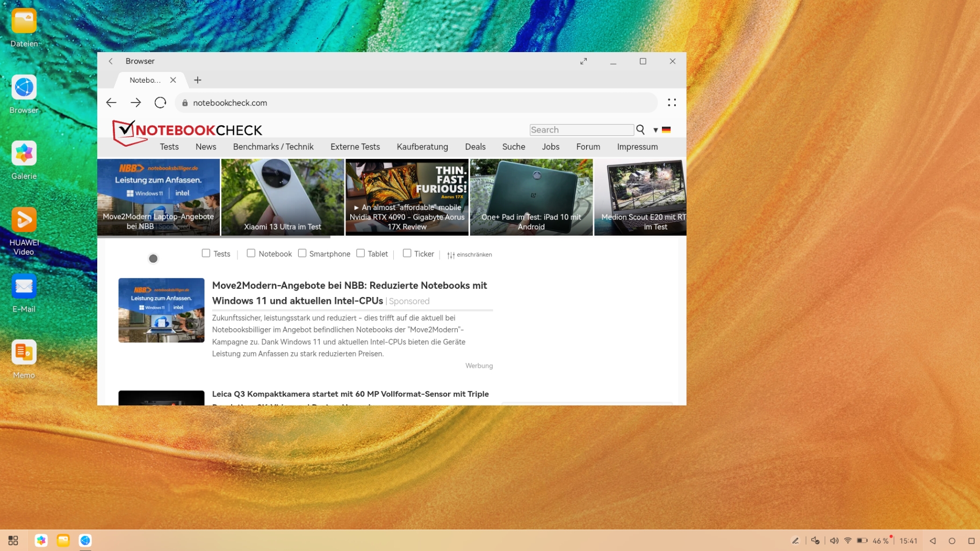Go back to the previous page in the browser
The width and height of the screenshot is (980, 551).
click(x=111, y=103)
